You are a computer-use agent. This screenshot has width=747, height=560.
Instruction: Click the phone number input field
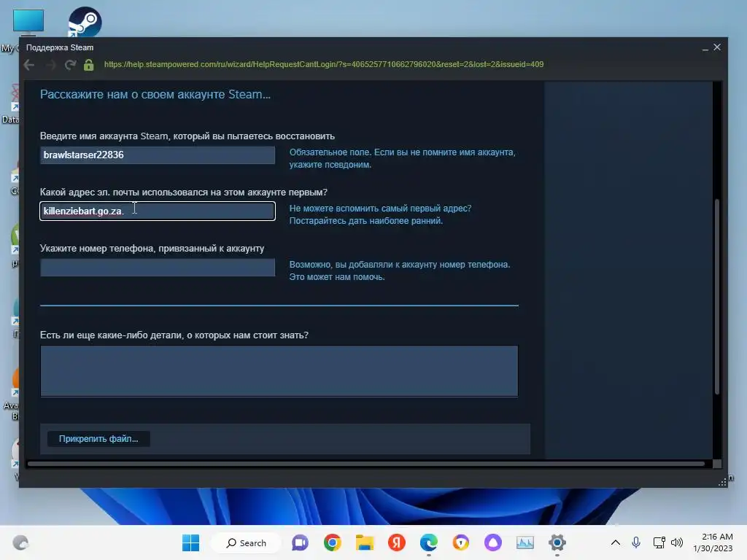point(158,267)
